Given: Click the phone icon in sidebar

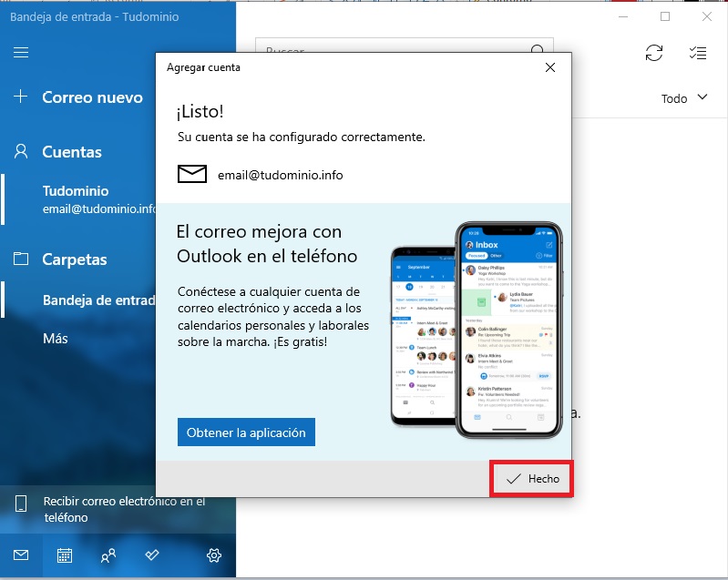Looking at the screenshot, I should coord(21,503).
